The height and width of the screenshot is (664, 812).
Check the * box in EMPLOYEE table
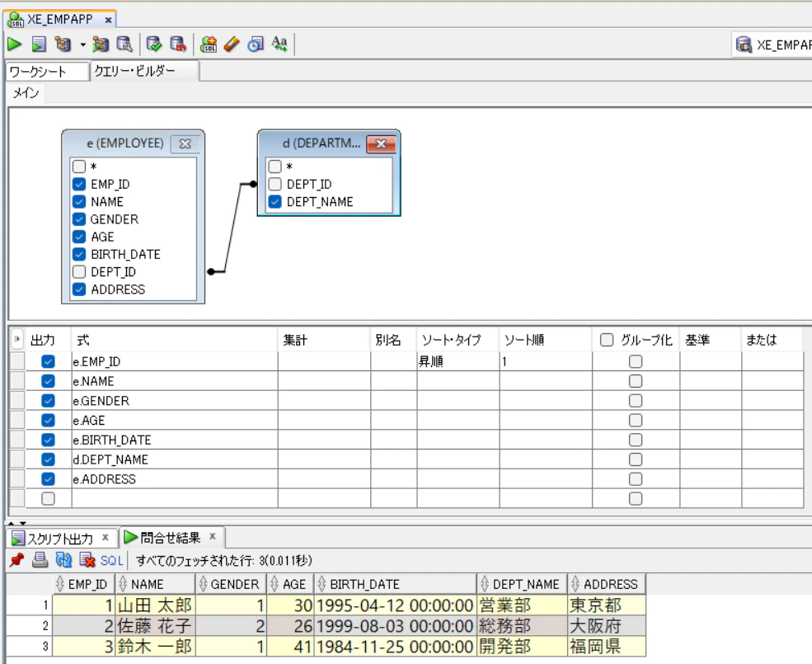[79, 167]
